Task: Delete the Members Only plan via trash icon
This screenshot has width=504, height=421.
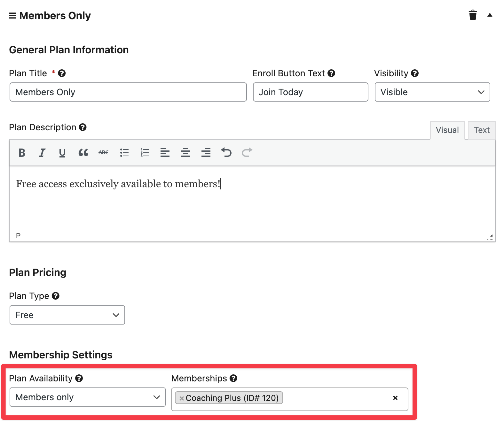Action: pyautogui.click(x=473, y=15)
